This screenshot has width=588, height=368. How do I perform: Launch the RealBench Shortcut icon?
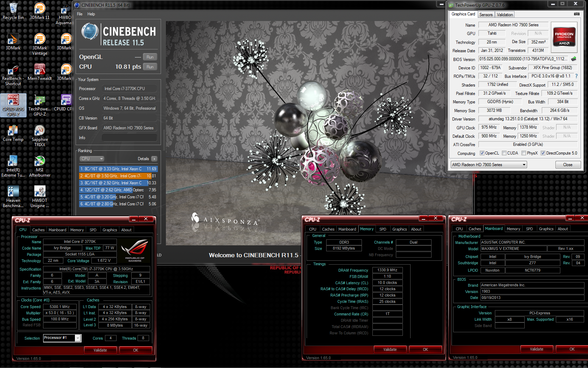(x=13, y=75)
